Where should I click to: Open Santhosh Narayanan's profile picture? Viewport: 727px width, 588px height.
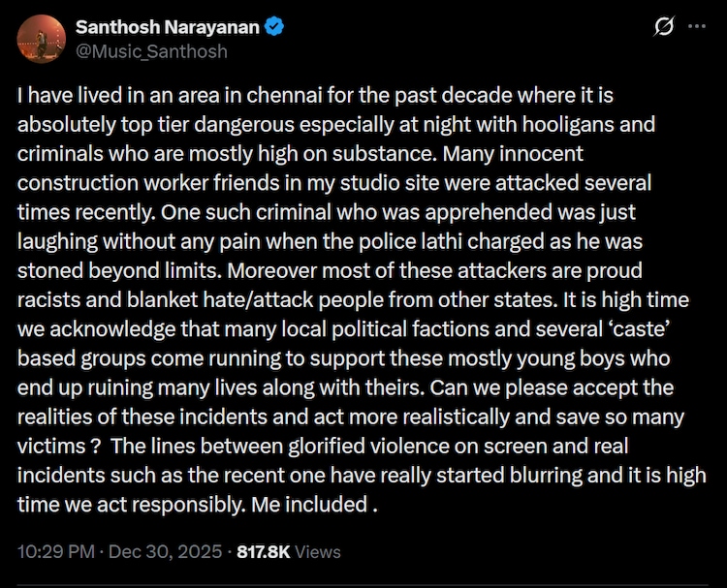point(41,39)
